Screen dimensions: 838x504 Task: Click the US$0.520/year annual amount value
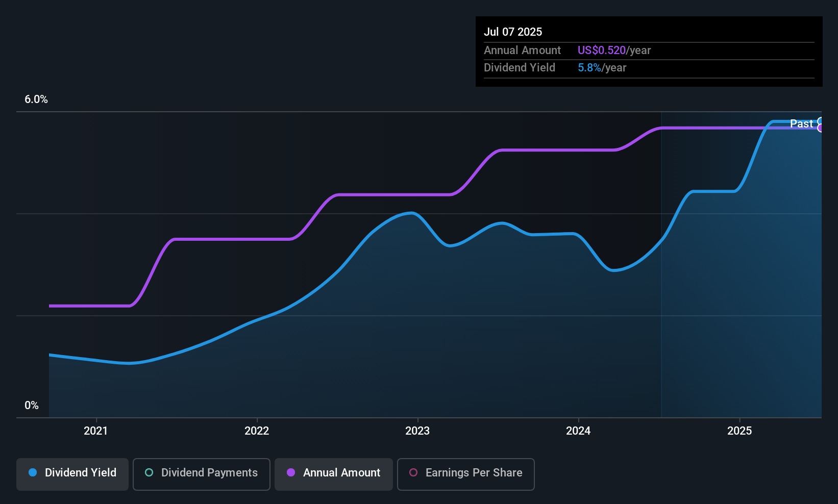[614, 50]
